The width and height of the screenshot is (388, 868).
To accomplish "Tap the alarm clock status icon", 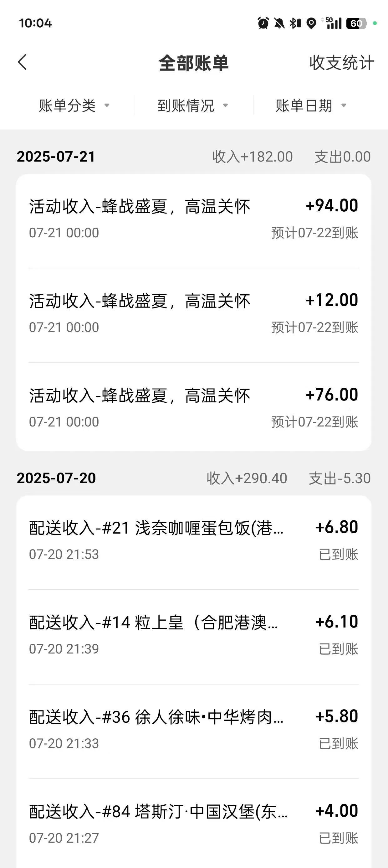I will click(263, 23).
